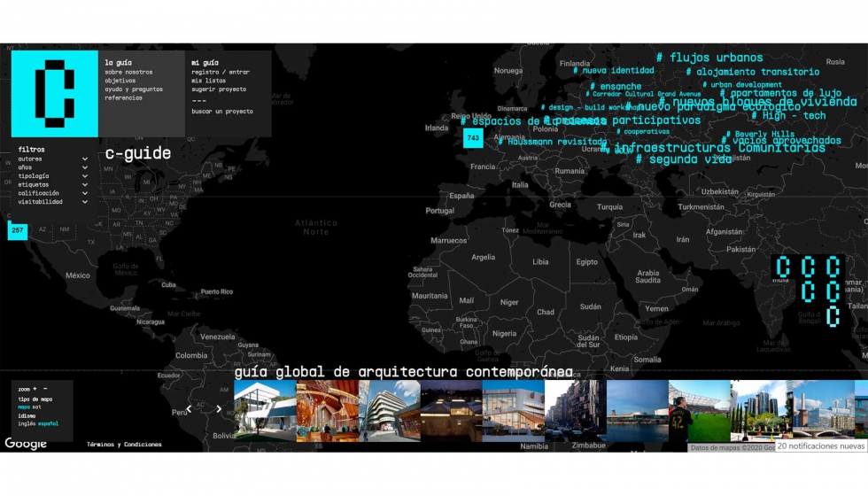The width and height of the screenshot is (868, 496).
Task: Expand the visitabilidad filter
Action: (x=85, y=202)
